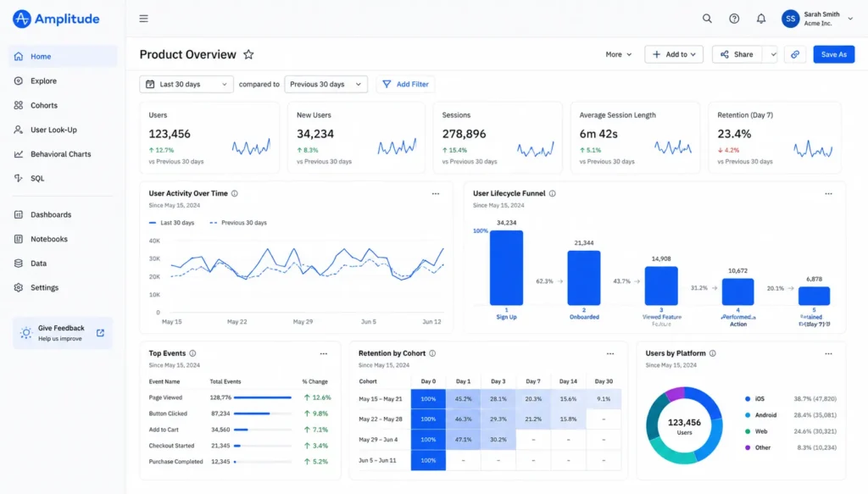
Task: Open Top Events options menu
Action: [323, 353]
